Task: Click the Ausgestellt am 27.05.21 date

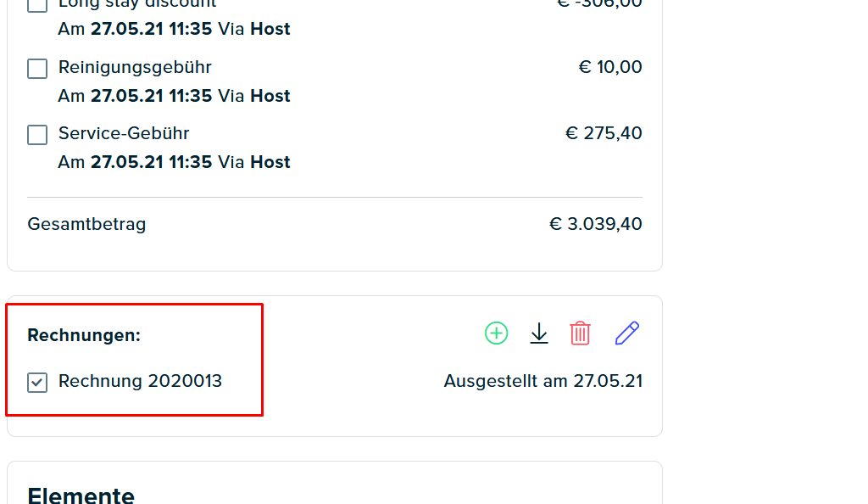Action: (543, 381)
